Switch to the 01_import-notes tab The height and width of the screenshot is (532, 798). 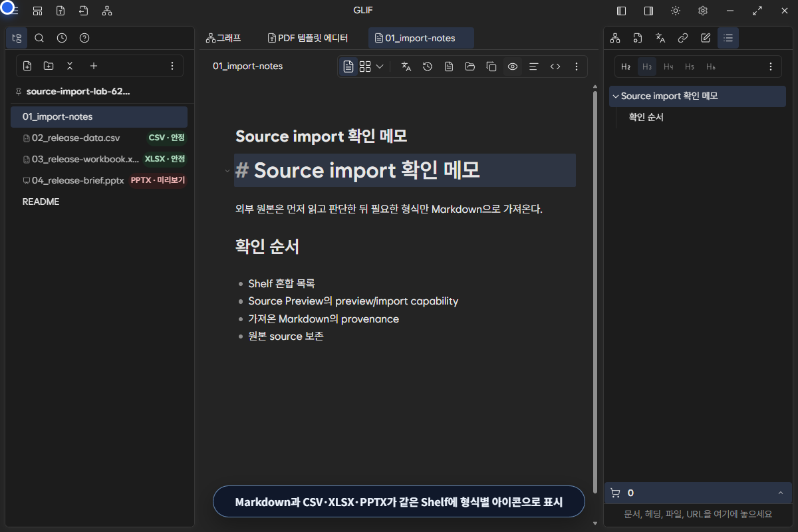click(421, 38)
